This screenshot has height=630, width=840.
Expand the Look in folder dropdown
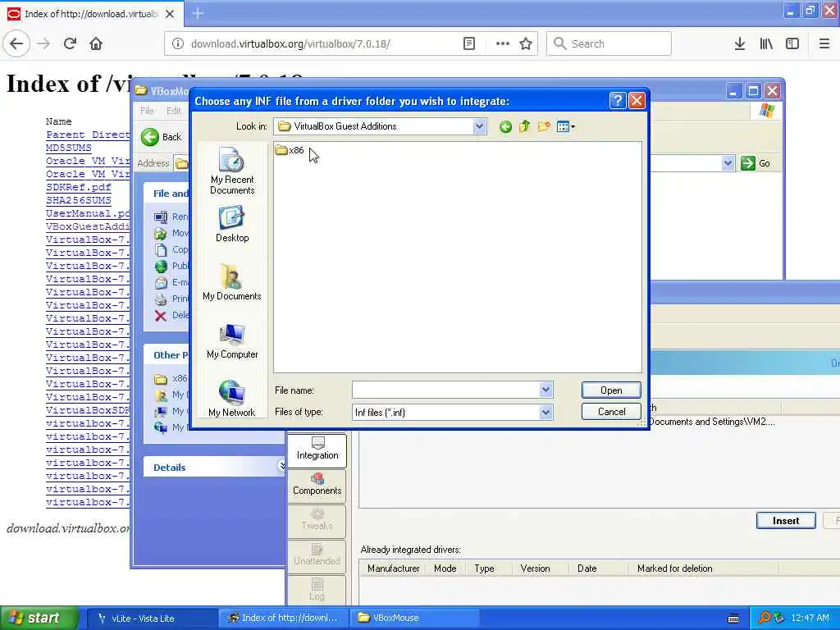479,127
